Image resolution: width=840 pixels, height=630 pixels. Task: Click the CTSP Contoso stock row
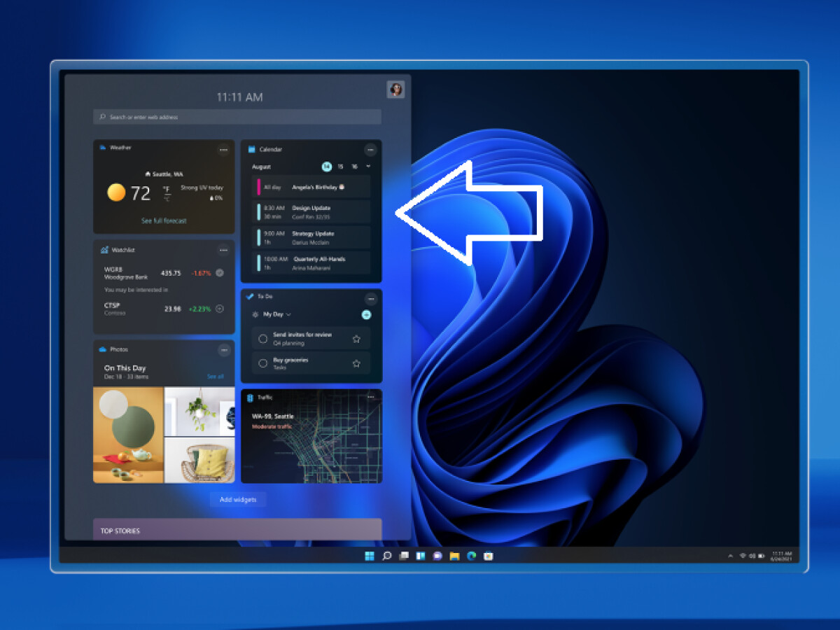tap(164, 309)
